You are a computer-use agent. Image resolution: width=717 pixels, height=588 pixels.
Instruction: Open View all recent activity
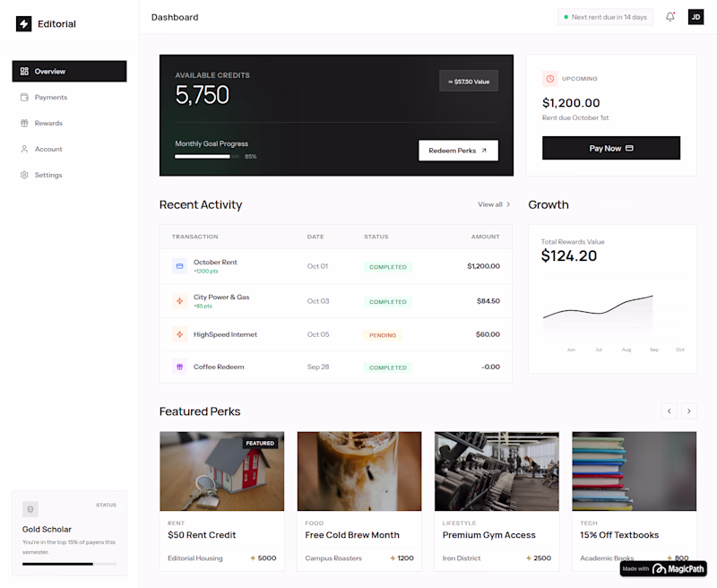494,204
